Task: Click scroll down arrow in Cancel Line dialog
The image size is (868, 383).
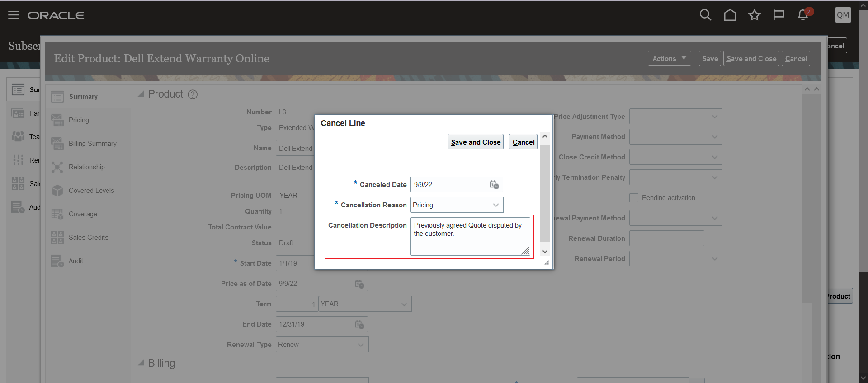Action: click(x=545, y=252)
